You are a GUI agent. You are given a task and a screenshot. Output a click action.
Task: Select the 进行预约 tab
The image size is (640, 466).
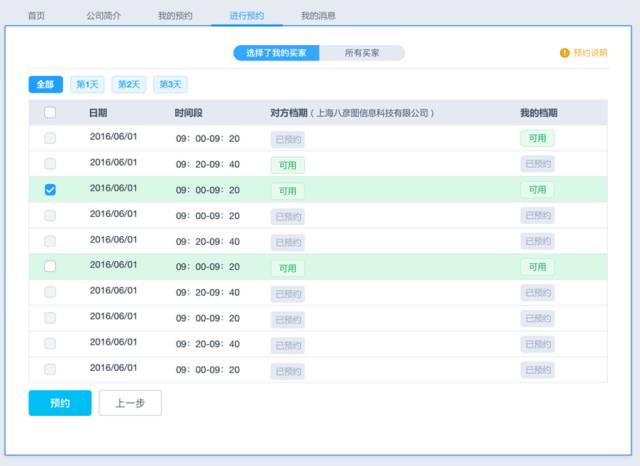point(247,16)
